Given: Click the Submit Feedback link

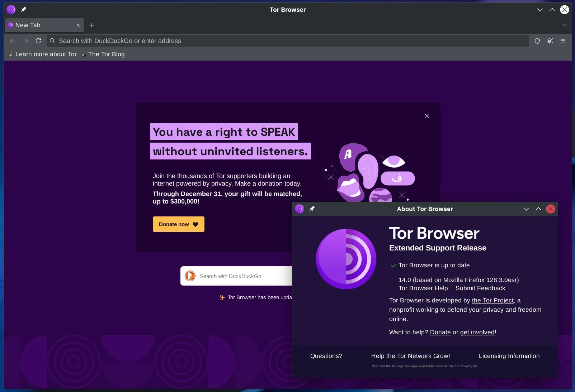Looking at the screenshot, I should (480, 288).
